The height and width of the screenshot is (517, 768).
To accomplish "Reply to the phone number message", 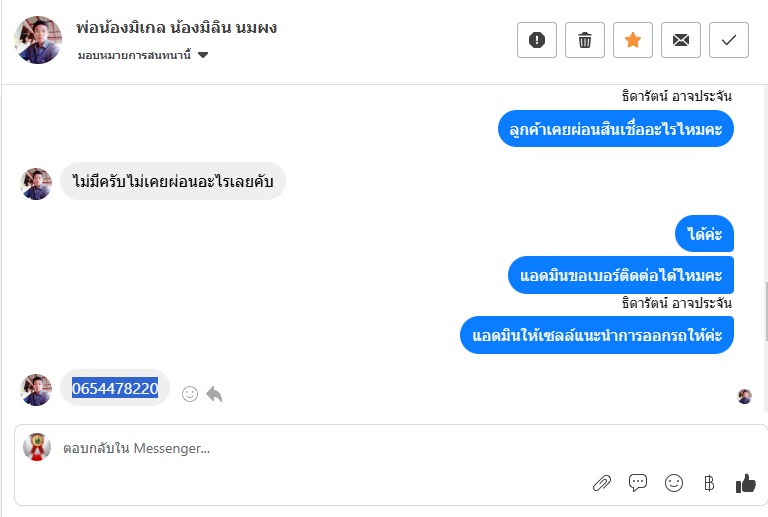I will click(214, 394).
